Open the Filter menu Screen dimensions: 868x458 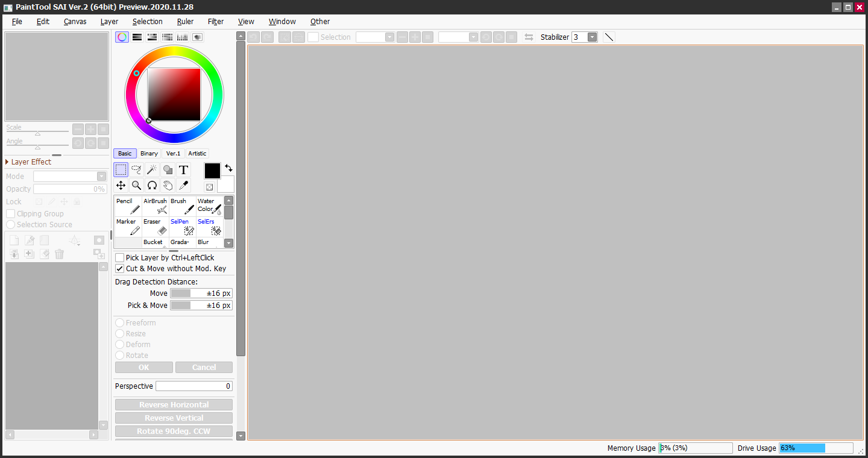click(215, 22)
